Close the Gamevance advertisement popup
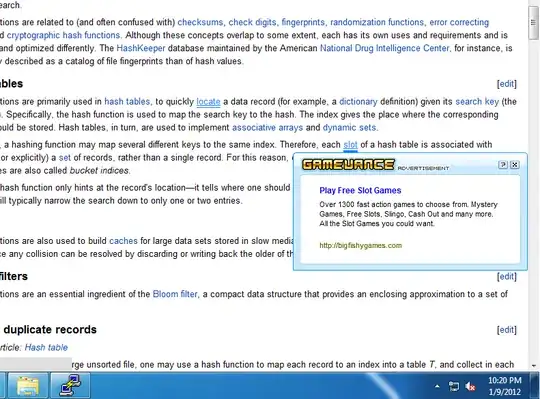Screen dimensions: 540x399 (515, 165)
